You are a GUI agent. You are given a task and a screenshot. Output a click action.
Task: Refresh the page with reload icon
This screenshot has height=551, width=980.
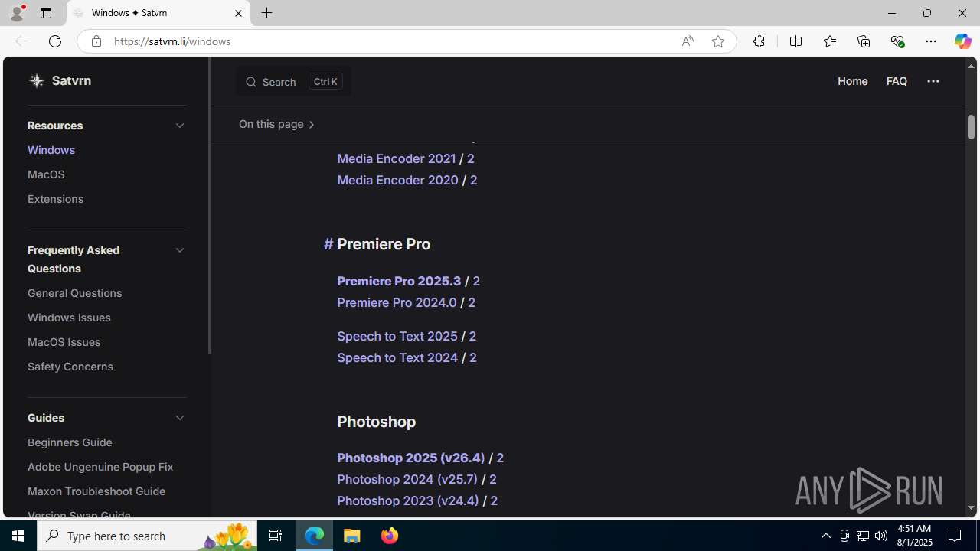[55, 41]
